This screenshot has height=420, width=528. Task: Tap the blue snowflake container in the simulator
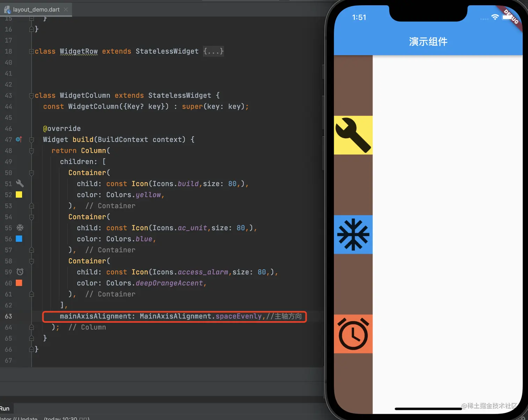(x=353, y=234)
